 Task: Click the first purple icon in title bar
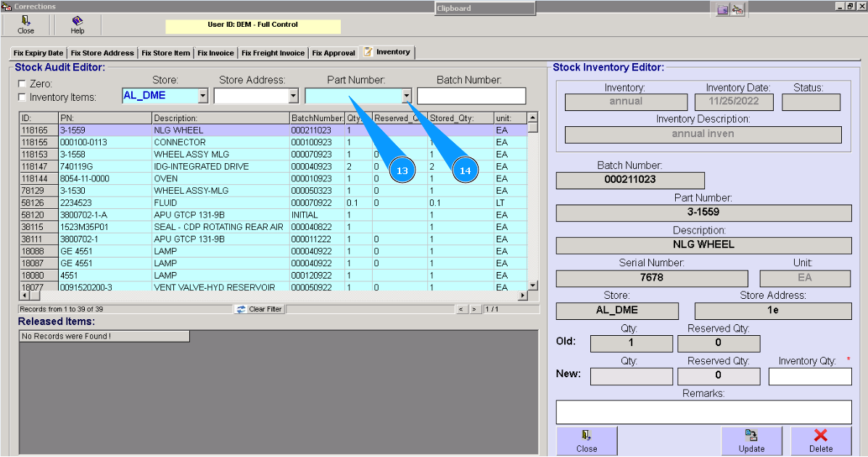723,9
